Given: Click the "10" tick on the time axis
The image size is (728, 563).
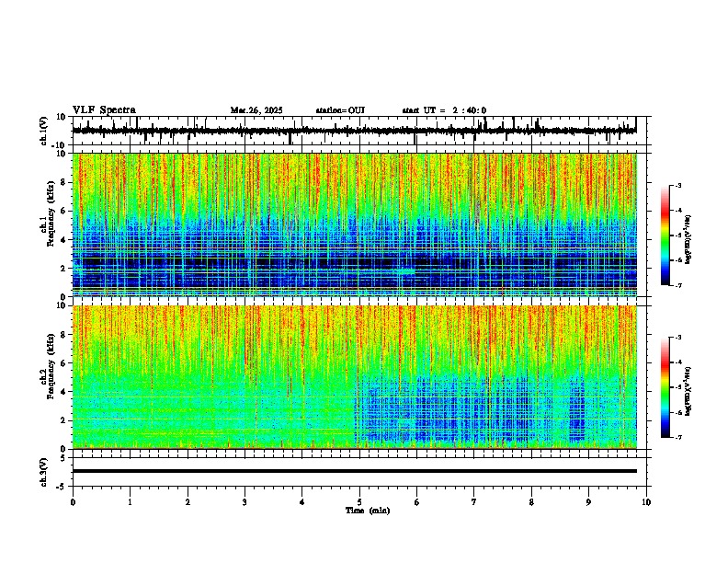Looking at the screenshot, I should [646, 502].
